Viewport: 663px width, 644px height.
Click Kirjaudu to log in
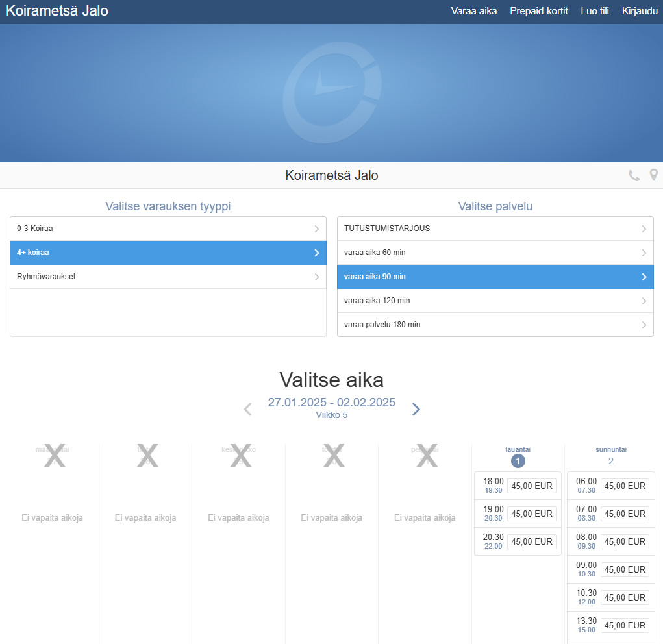click(x=640, y=11)
